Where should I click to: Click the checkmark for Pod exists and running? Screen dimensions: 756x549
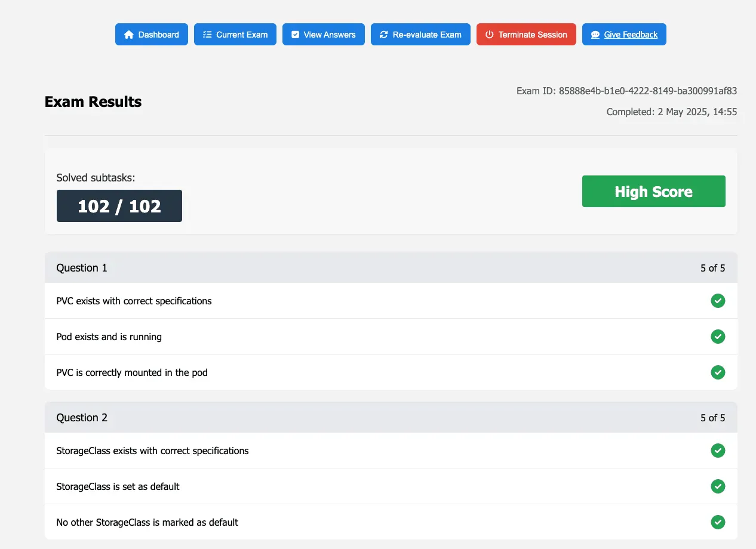718,337
